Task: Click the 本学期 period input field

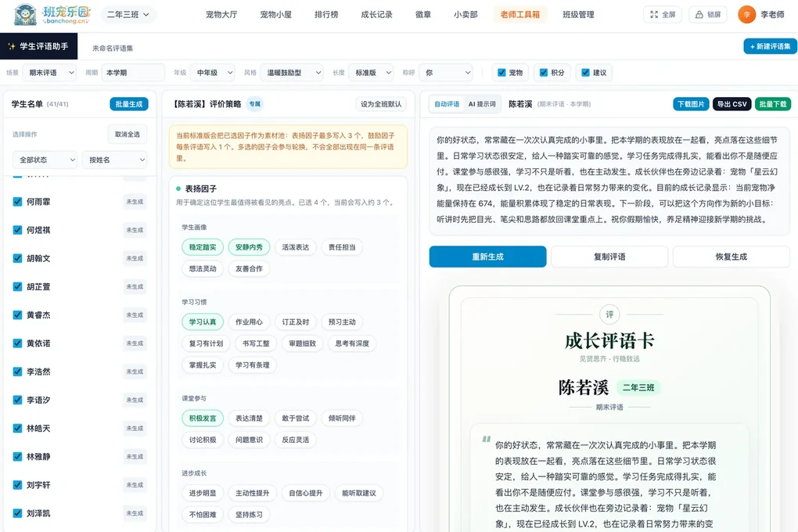Action: tap(133, 73)
